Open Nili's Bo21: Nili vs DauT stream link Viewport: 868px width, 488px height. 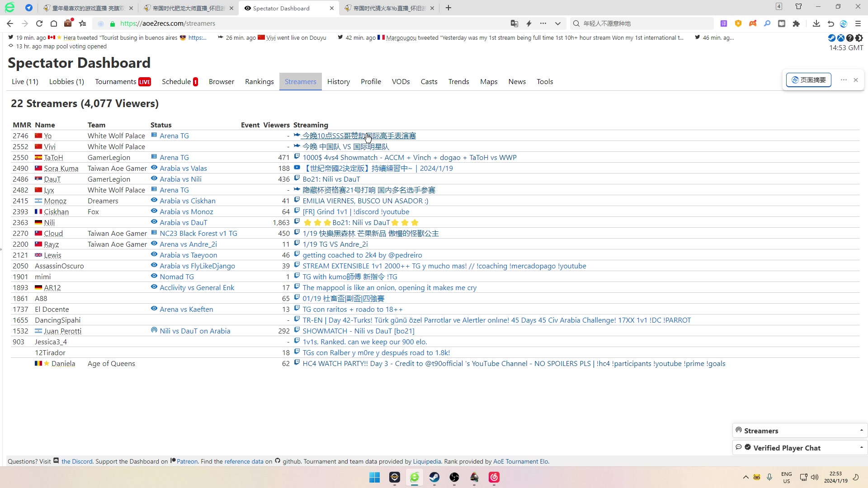pyautogui.click(x=361, y=222)
